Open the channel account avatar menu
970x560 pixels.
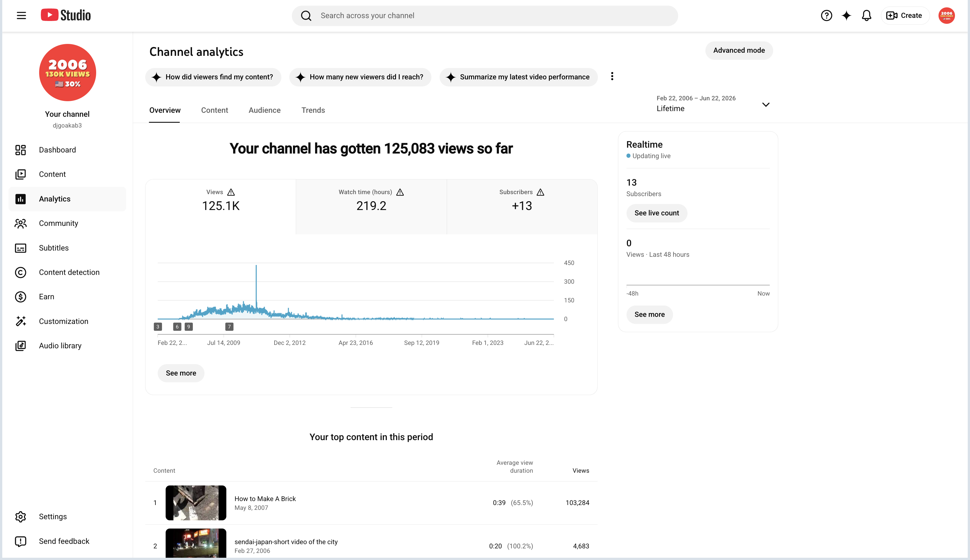tap(946, 15)
